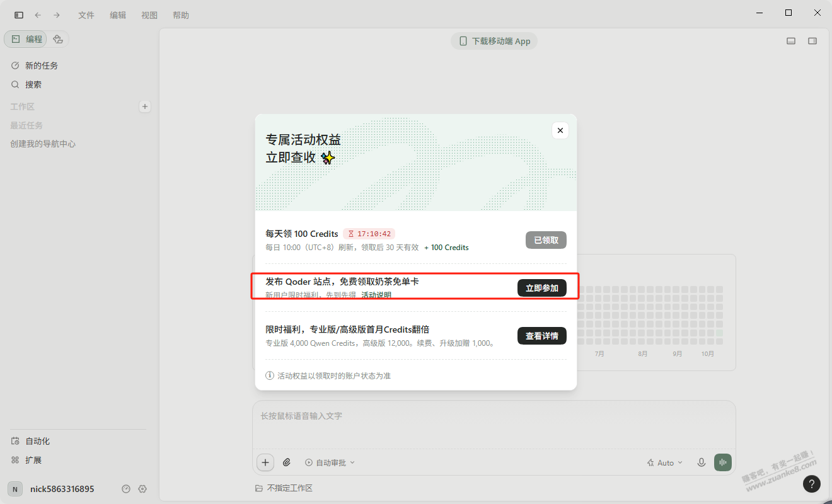Toggle the bottom panel layout icon
The image size is (832, 504).
[791, 41]
